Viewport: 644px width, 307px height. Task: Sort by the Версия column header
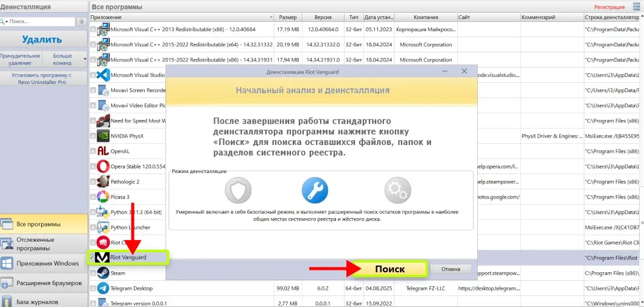pos(323,17)
